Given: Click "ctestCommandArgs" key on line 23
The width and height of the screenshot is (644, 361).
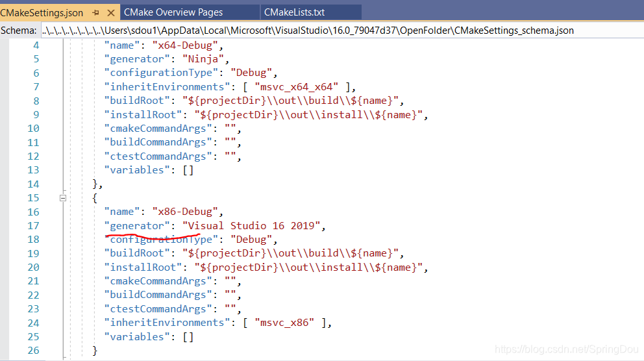Looking at the screenshot, I should (158, 309).
